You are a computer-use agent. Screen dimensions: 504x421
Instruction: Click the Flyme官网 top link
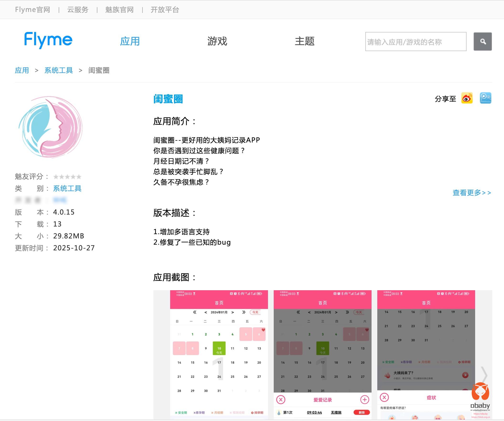(x=33, y=10)
